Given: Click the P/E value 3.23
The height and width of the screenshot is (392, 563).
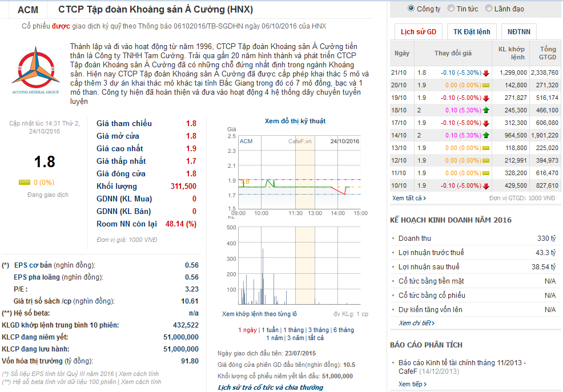Looking at the screenshot, I should (192, 289).
